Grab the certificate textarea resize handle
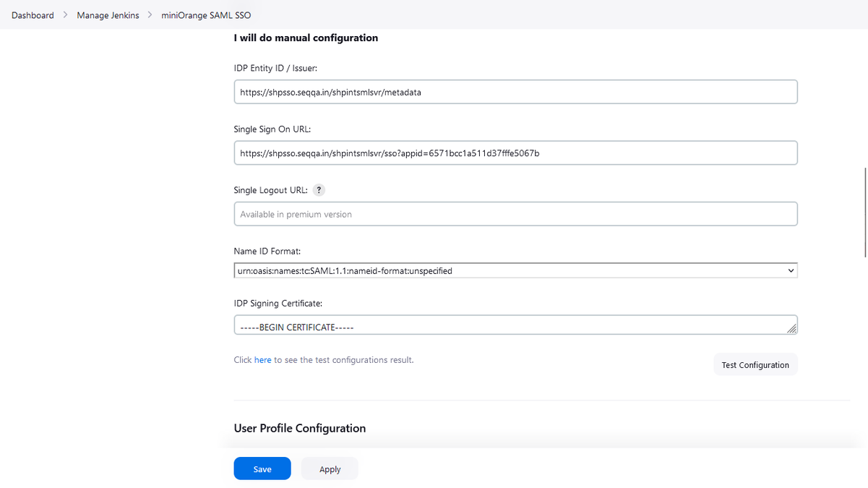The width and height of the screenshot is (868, 488). (791, 329)
